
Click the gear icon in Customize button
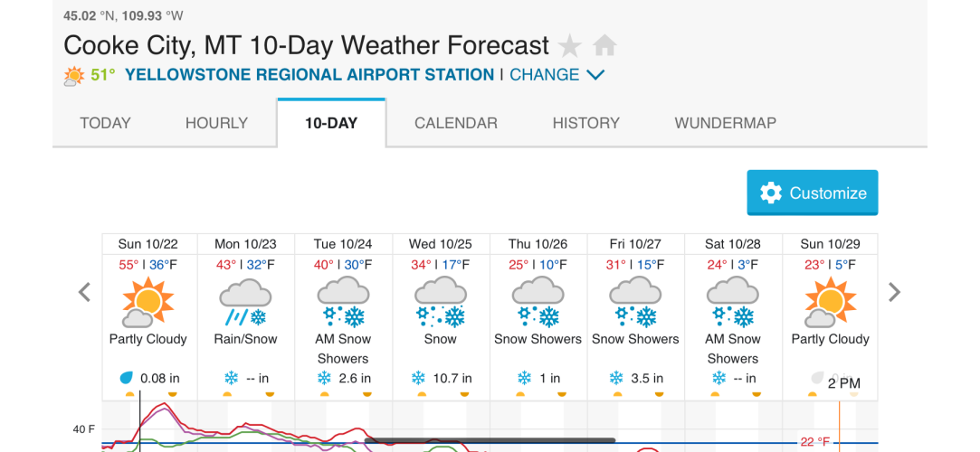point(771,193)
